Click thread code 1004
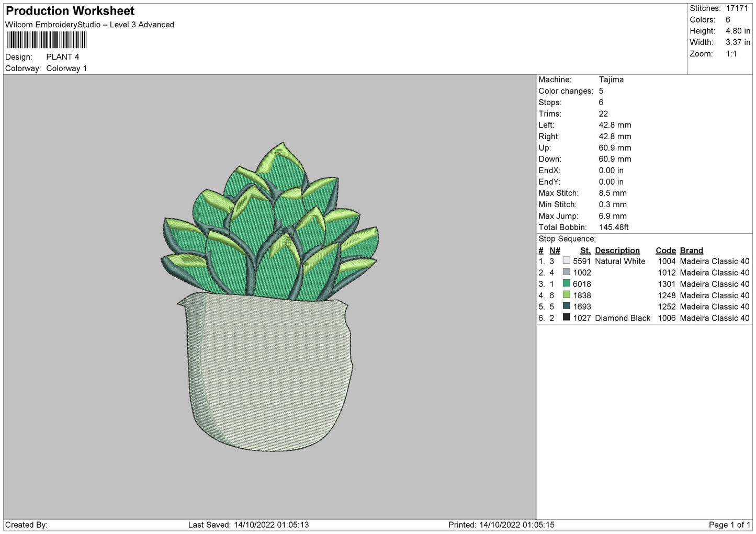This screenshot has width=756, height=534. pos(667,262)
